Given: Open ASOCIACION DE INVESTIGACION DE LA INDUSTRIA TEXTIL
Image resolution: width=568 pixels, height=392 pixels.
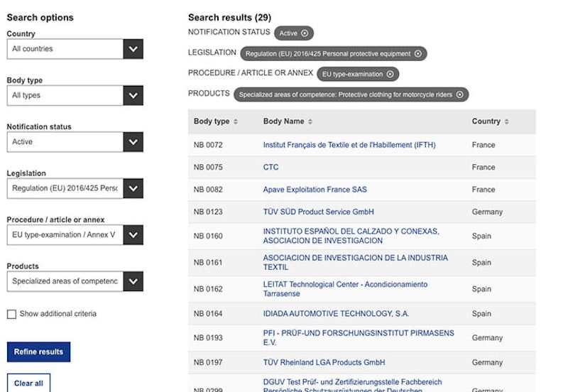Looking at the screenshot, I should [356, 262].
